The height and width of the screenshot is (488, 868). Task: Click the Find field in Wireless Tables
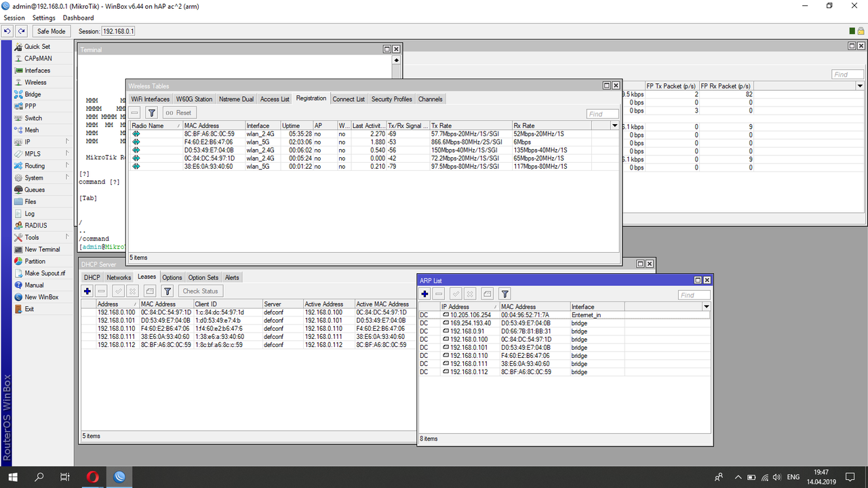click(603, 114)
